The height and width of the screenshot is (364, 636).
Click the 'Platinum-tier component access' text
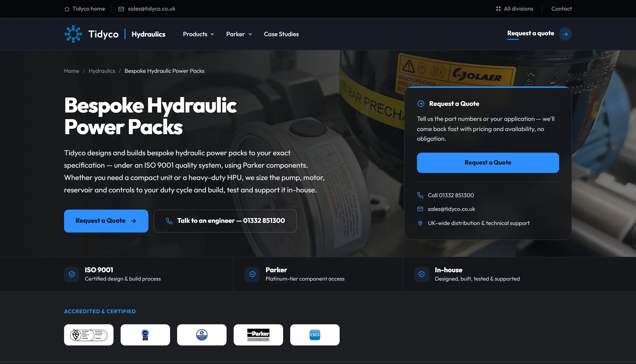(305, 279)
